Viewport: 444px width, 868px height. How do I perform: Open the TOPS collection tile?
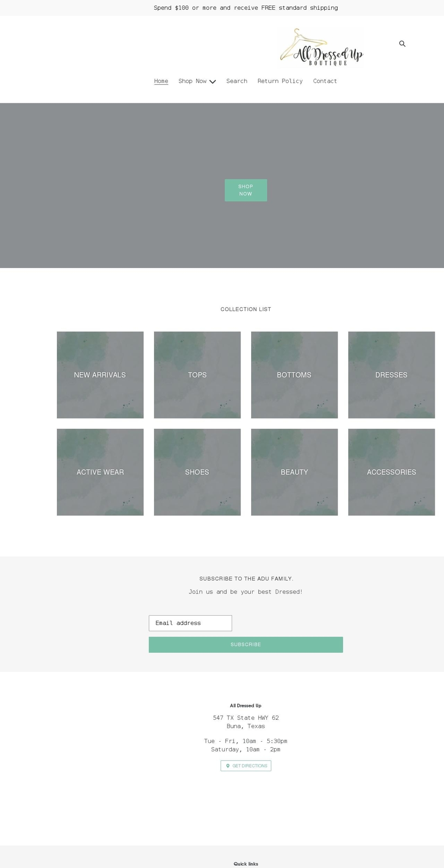coord(197,375)
